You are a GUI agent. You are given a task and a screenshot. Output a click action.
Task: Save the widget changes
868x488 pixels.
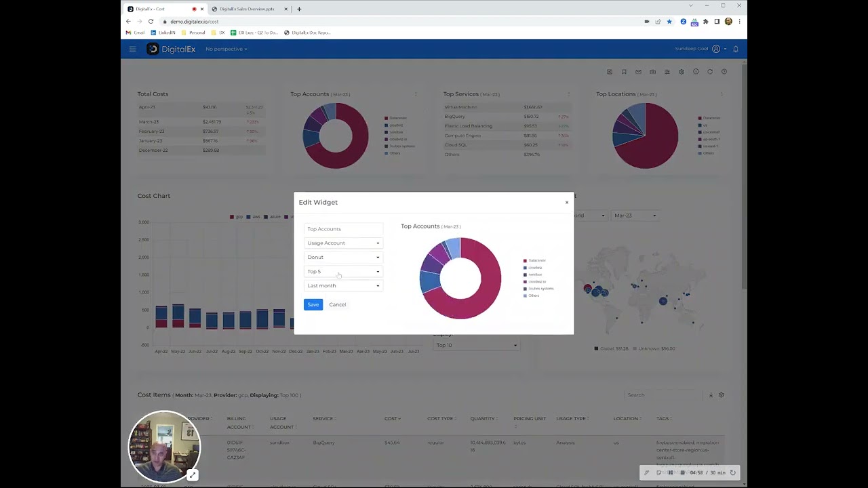click(x=313, y=305)
